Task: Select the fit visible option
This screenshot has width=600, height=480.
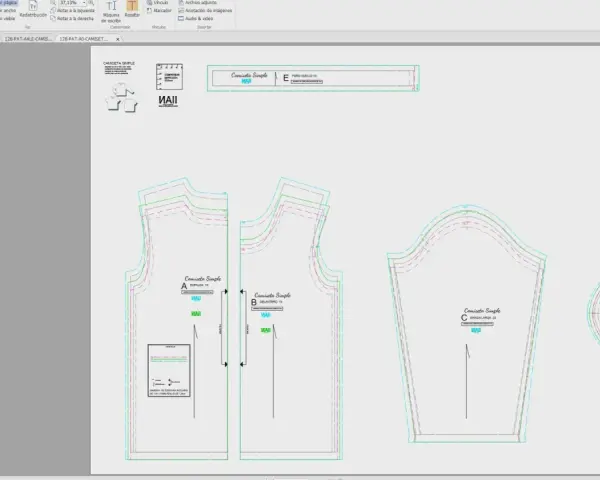Action: coord(8,18)
